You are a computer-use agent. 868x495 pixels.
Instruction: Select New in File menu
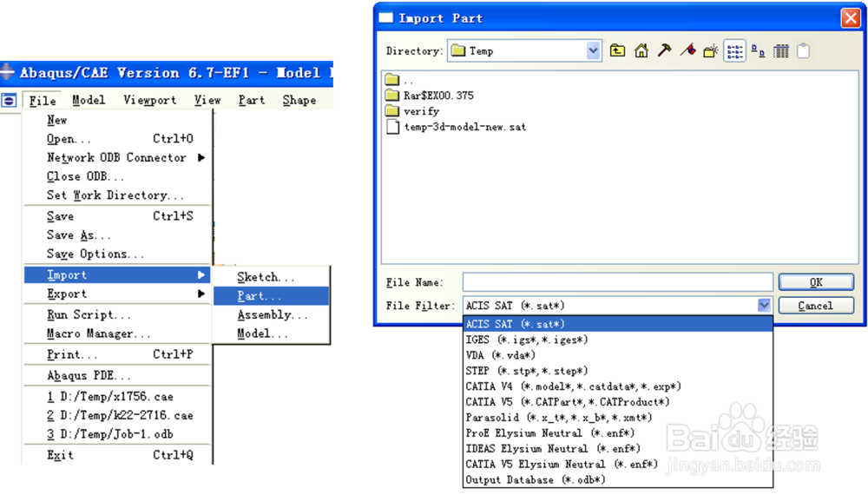117,120
